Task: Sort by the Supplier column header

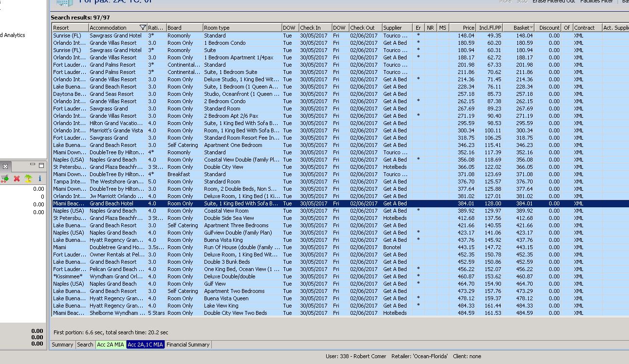Action: pyautogui.click(x=397, y=28)
